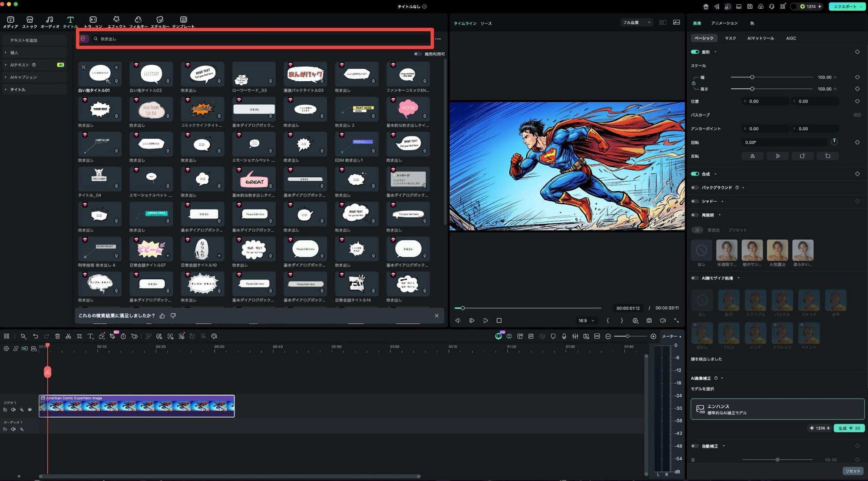Play the preview with the play triangle
Viewport: 868px width, 481px height.
(x=485, y=321)
